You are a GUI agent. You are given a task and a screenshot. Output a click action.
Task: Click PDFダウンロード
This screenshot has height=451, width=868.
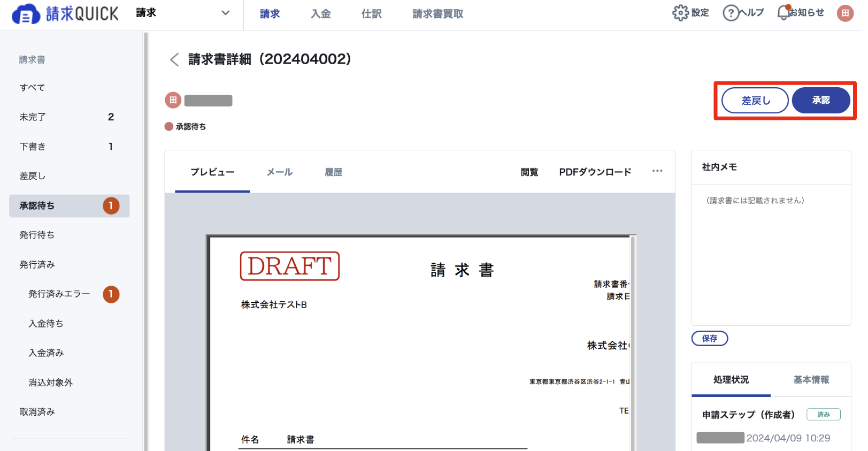[x=595, y=172]
